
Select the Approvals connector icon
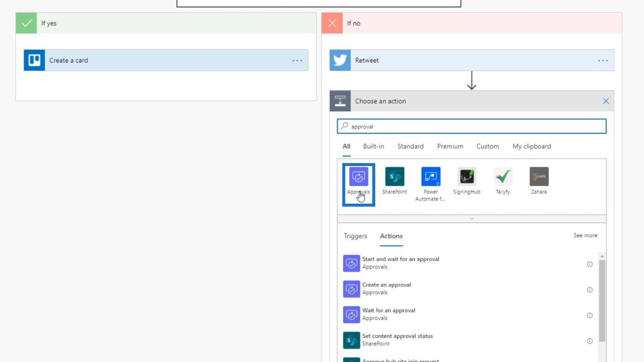click(x=358, y=177)
